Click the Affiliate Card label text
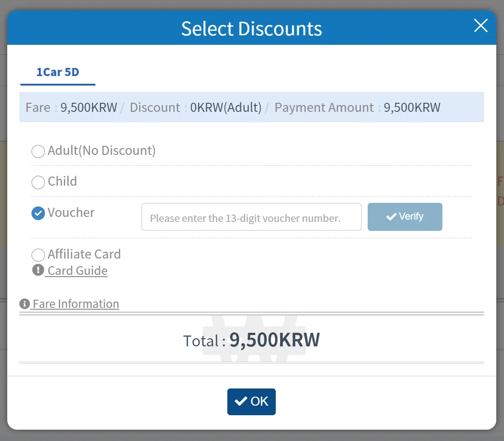Viewport: 504px width, 441px height. (84, 254)
